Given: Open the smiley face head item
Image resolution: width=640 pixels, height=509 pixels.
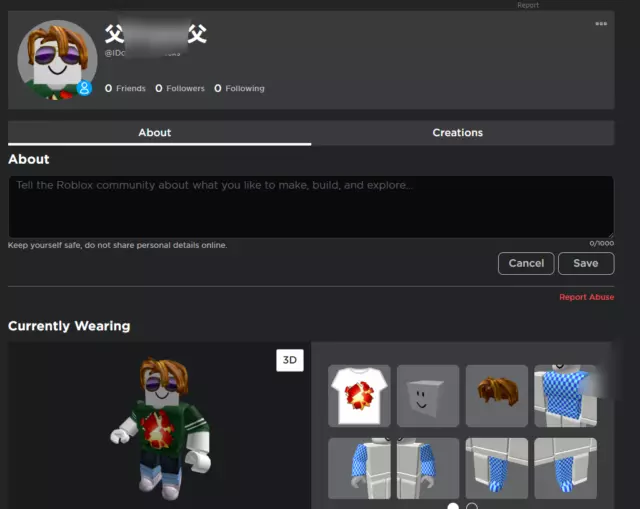Looking at the screenshot, I should click(428, 396).
